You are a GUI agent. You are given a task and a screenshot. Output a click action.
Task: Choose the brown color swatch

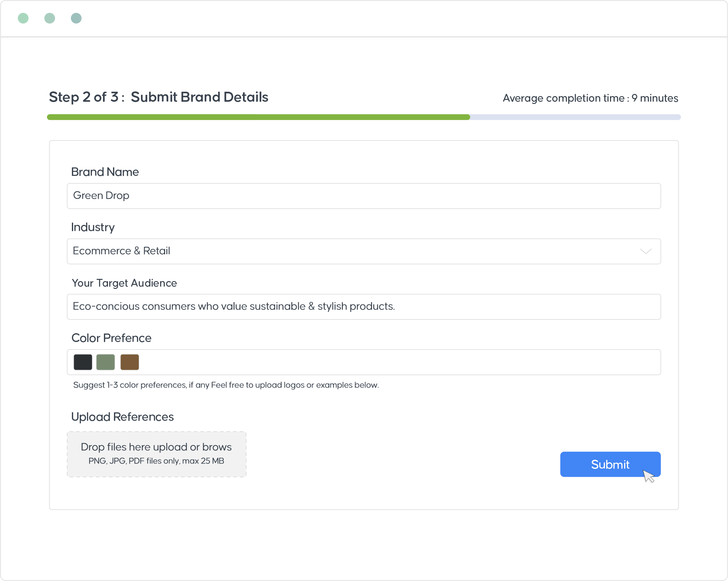[130, 362]
